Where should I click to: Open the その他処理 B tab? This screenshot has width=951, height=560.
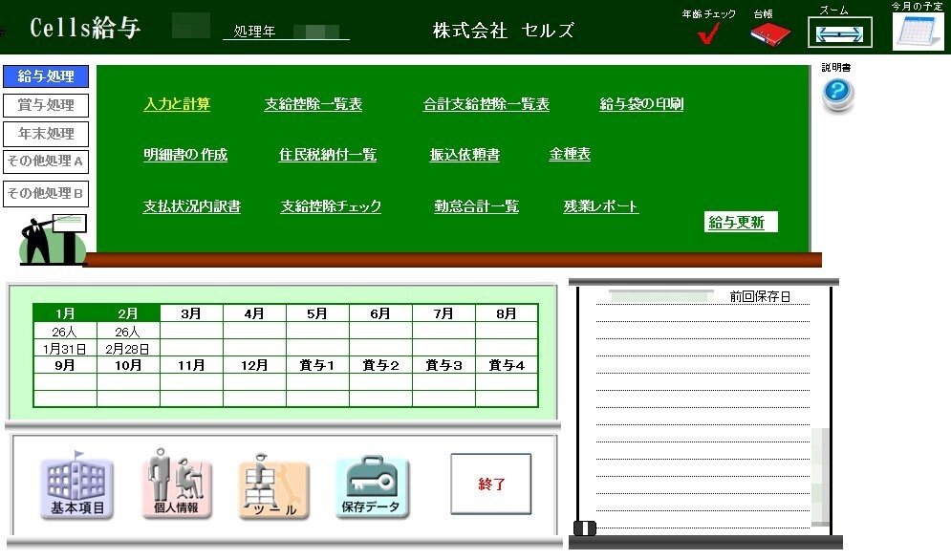(x=46, y=194)
